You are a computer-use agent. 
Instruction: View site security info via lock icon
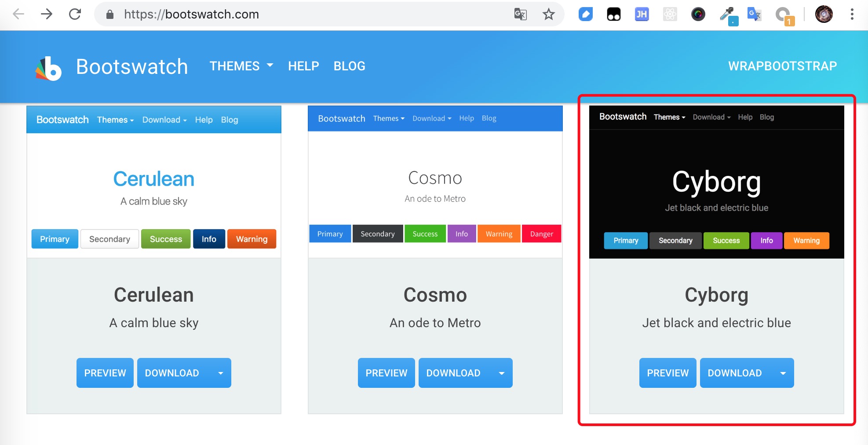pyautogui.click(x=110, y=15)
